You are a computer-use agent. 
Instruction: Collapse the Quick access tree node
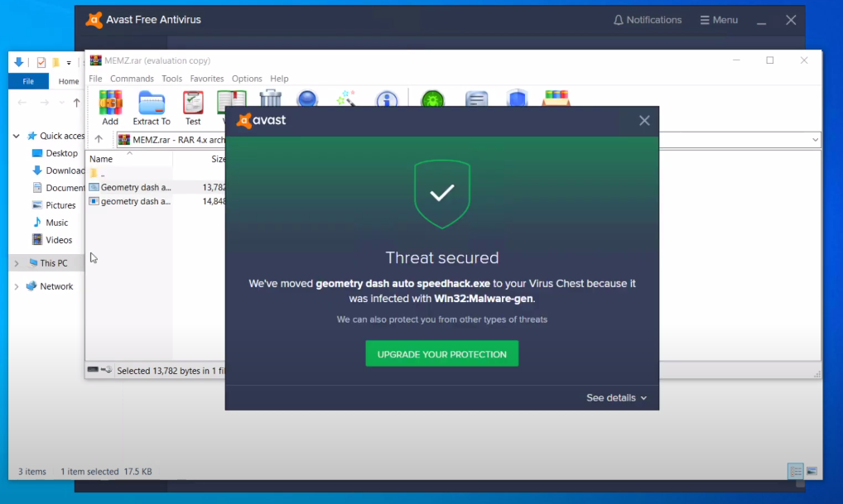[17, 136]
